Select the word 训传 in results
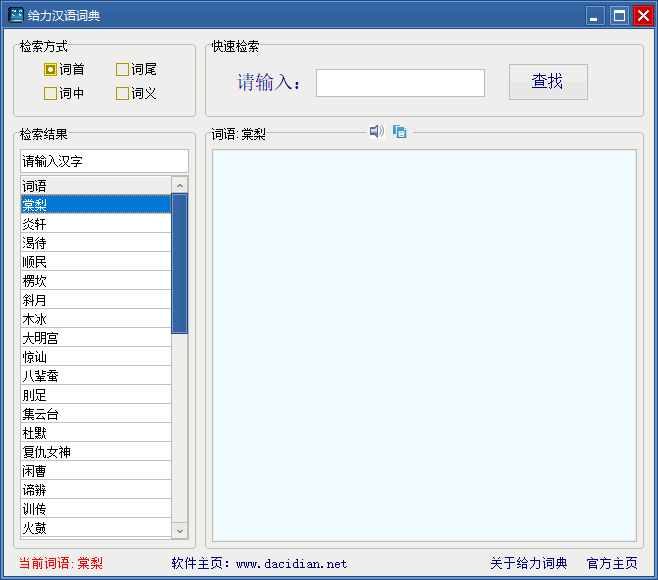The image size is (658, 580). [x=96, y=509]
